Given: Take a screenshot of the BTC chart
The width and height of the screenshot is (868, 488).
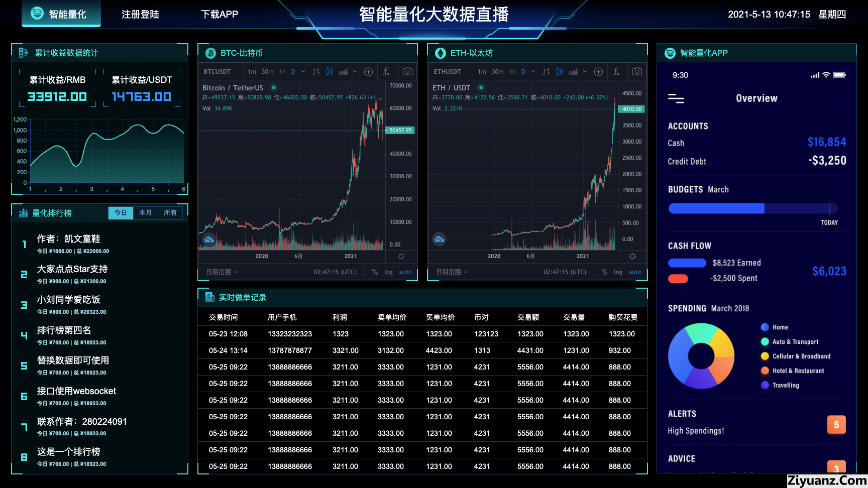Looking at the screenshot, I should tap(407, 71).
